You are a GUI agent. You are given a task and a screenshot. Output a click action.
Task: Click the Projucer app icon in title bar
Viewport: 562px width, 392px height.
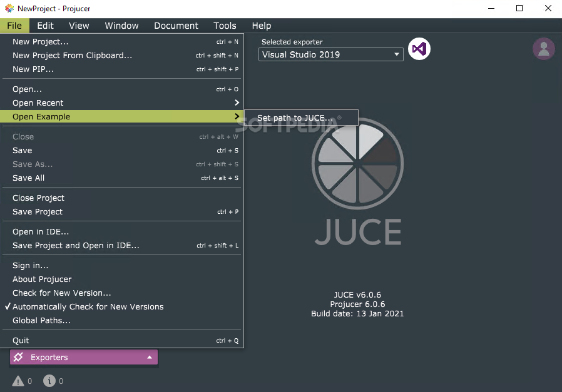coord(9,8)
